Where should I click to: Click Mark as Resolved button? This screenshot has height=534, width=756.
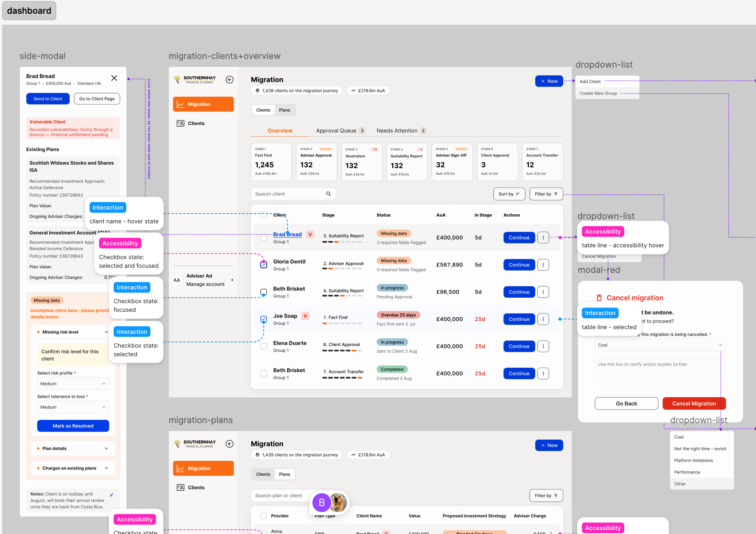click(x=73, y=426)
